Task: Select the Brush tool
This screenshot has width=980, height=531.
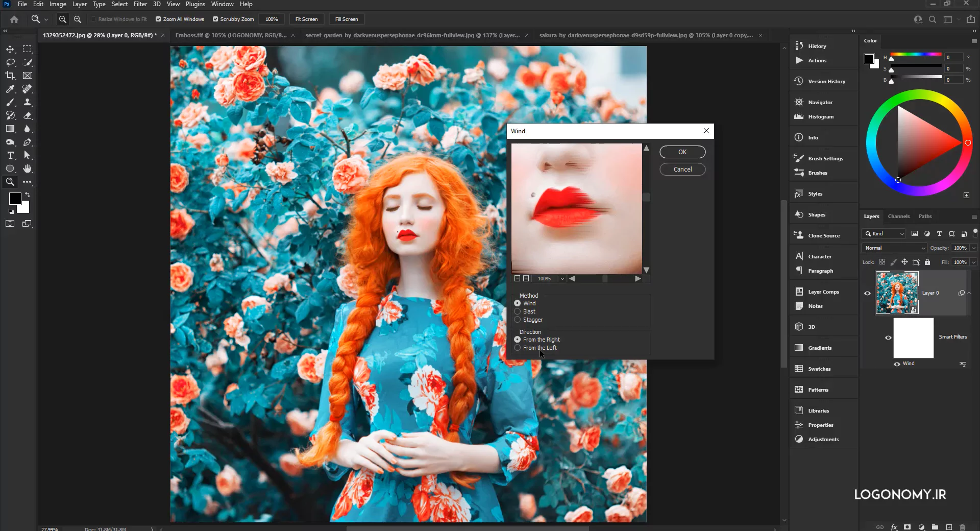Action: (x=10, y=102)
